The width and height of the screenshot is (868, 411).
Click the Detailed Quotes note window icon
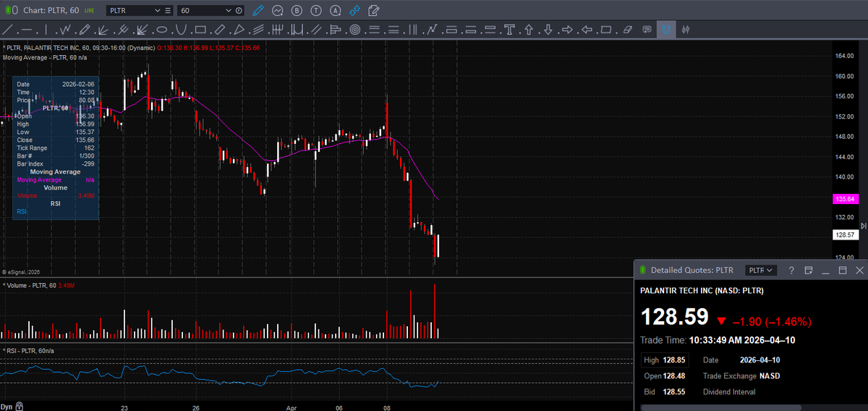[809, 270]
